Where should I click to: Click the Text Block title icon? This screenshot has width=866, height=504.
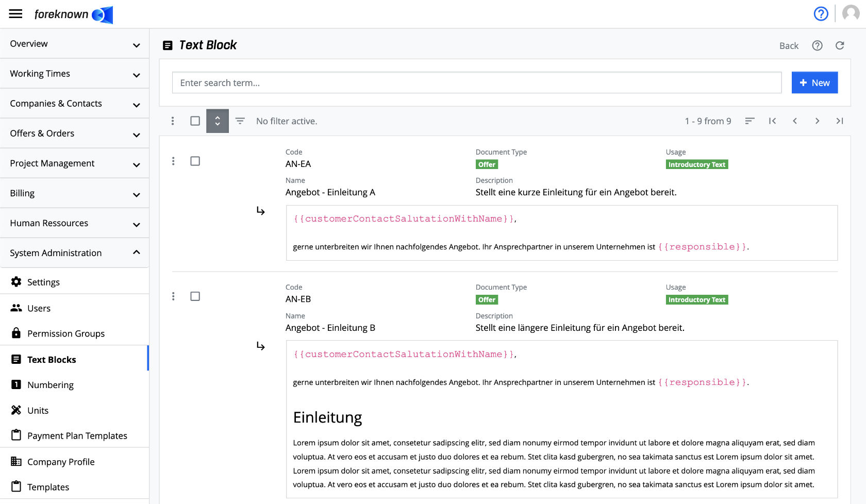(x=168, y=45)
